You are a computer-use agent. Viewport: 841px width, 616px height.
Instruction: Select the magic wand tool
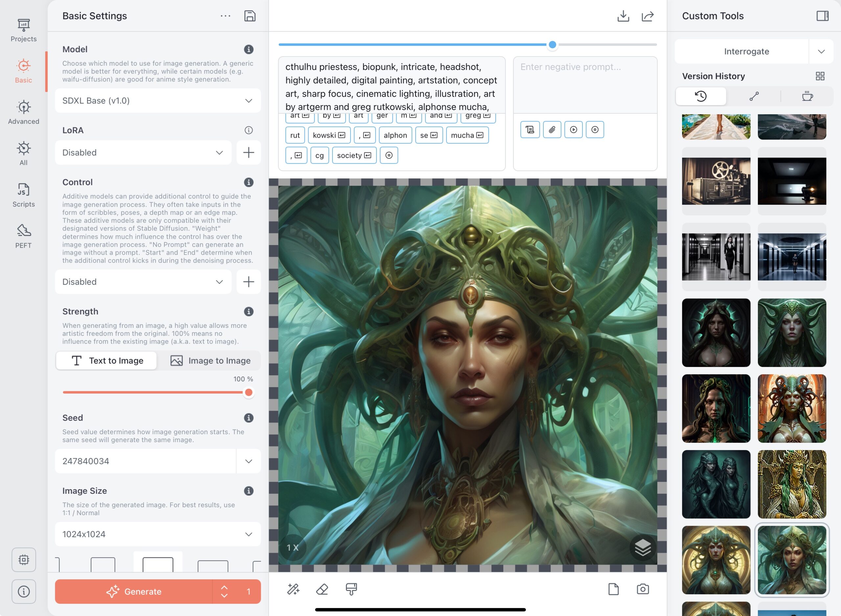(293, 589)
